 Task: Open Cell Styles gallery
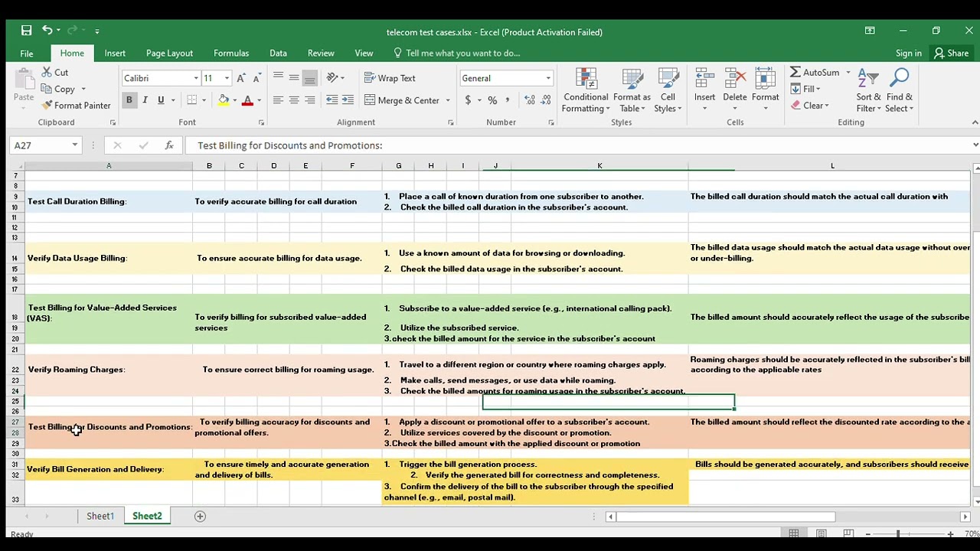pyautogui.click(x=668, y=90)
